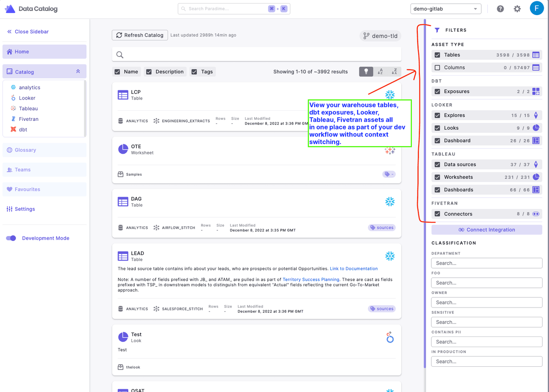Click the tag icon on OTE card
The width and height of the screenshot is (549, 392).
(x=389, y=174)
